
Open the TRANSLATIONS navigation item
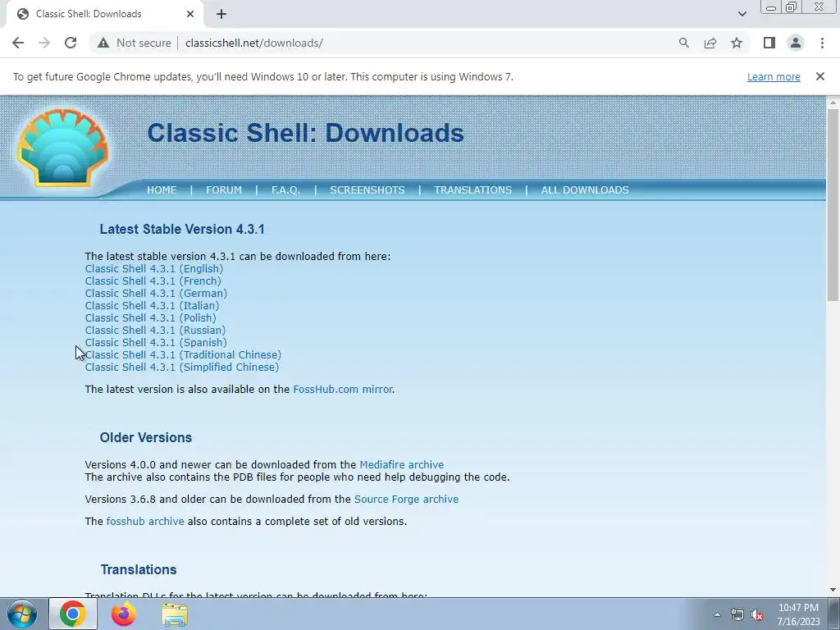click(473, 190)
